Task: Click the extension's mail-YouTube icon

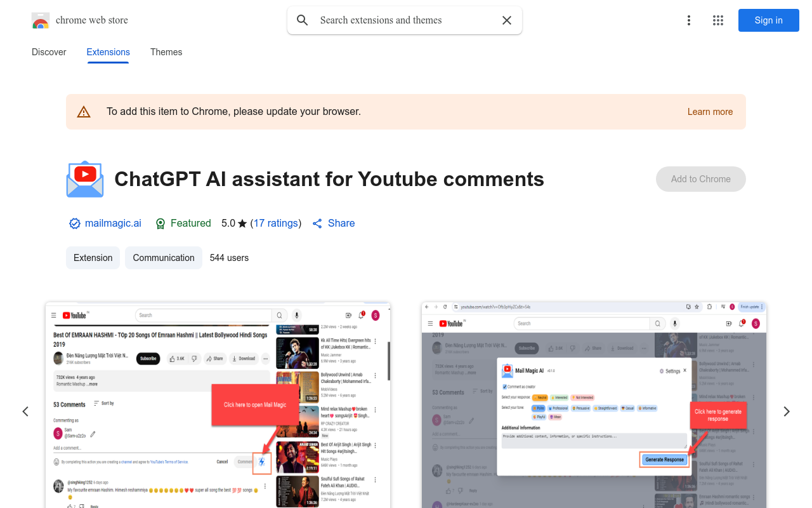Action: pyautogui.click(x=85, y=179)
